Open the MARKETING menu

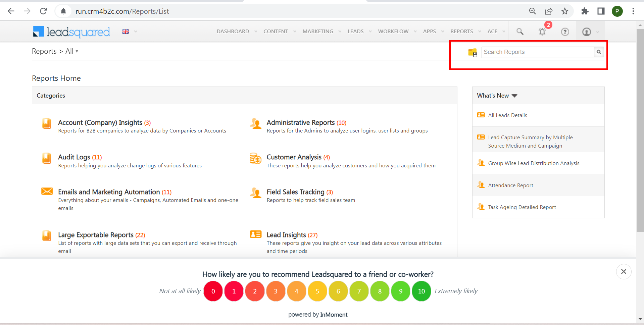point(318,32)
